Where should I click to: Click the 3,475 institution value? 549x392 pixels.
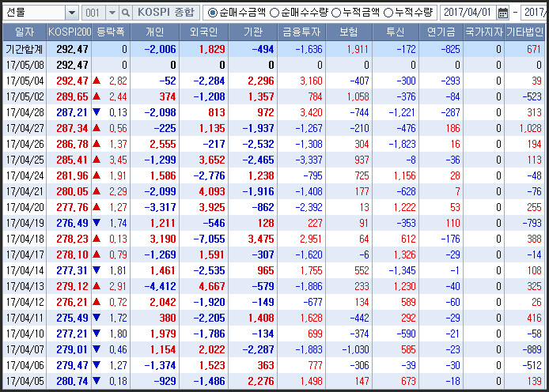click(x=261, y=239)
